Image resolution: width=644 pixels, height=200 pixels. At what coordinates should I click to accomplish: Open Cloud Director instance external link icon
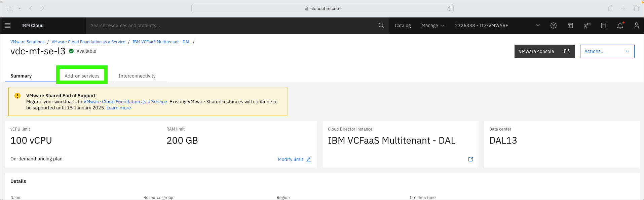coord(470,159)
